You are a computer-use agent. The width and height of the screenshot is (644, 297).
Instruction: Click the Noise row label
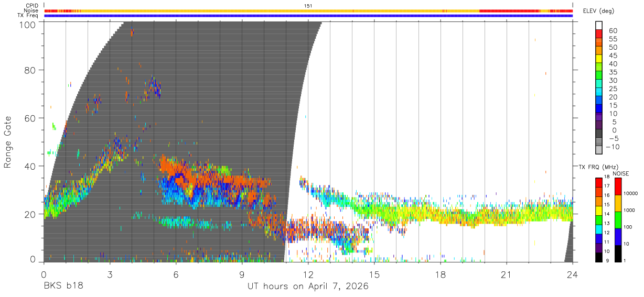coord(31,10)
